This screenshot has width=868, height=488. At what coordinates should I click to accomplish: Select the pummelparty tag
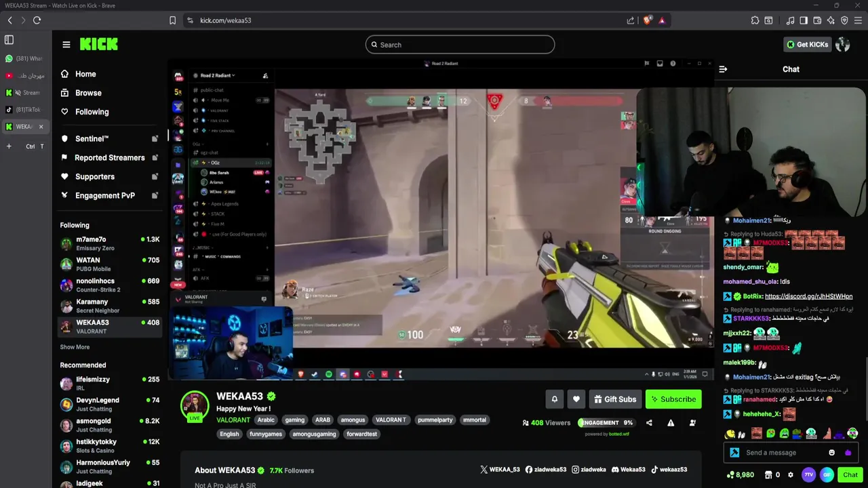coord(435,420)
